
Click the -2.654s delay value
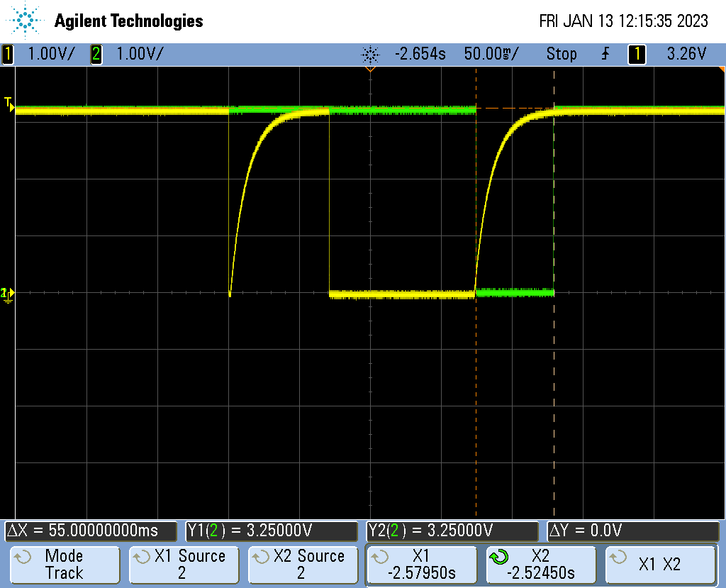click(421, 54)
